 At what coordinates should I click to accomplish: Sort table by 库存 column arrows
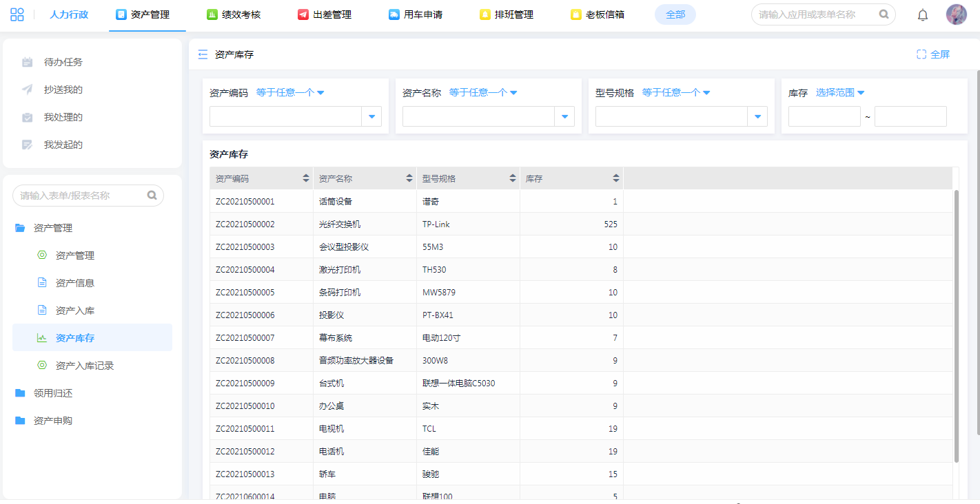(x=616, y=178)
